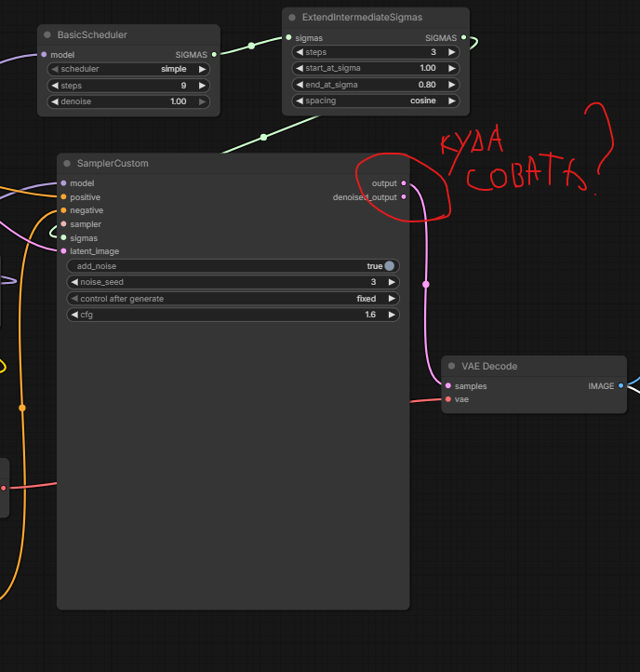640x672 pixels.
Task: Click midpoint dot on green link below ExtendIntermediateSigmas
Action: [x=264, y=137]
